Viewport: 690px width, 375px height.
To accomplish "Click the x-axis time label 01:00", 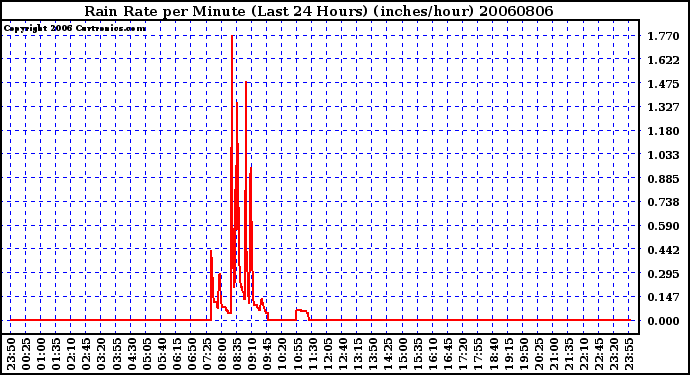I will tap(41, 354).
